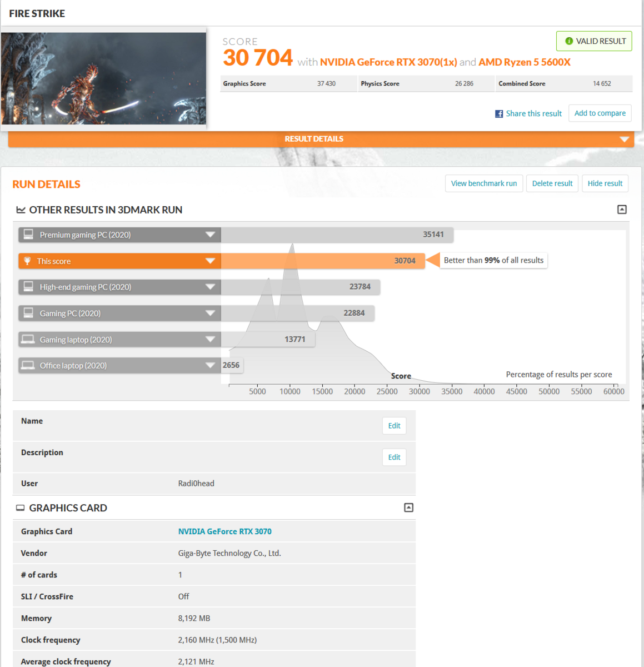The height and width of the screenshot is (667, 644).
Task: Expand the High-end gaming PC (2020) dropdown arrow
Action: point(210,287)
